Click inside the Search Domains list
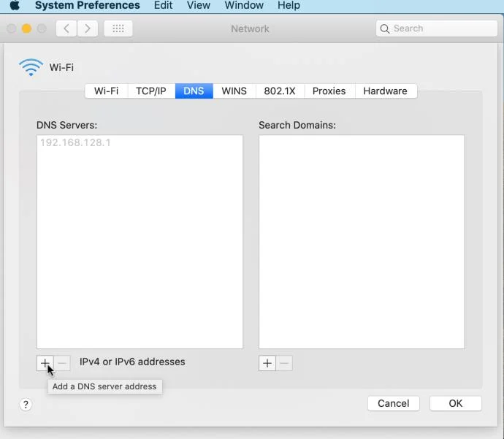 point(362,242)
